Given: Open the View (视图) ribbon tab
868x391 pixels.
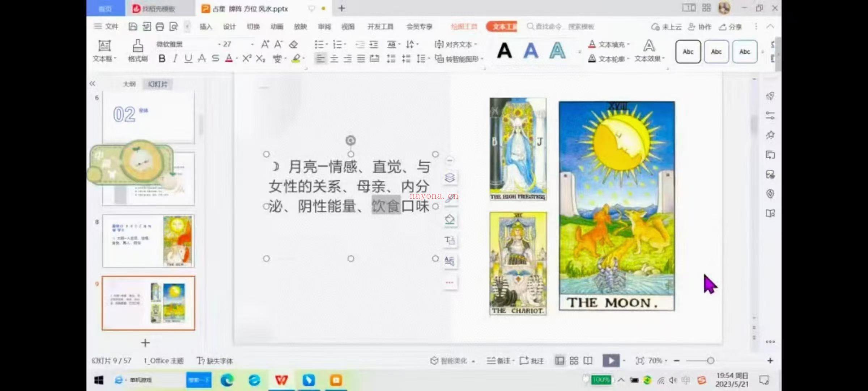Looking at the screenshot, I should (348, 27).
